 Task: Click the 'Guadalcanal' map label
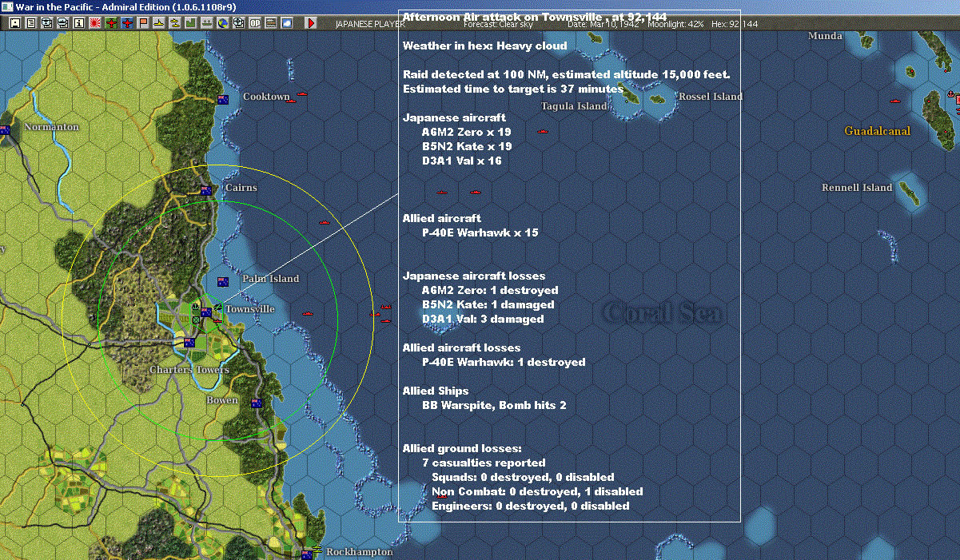click(877, 131)
